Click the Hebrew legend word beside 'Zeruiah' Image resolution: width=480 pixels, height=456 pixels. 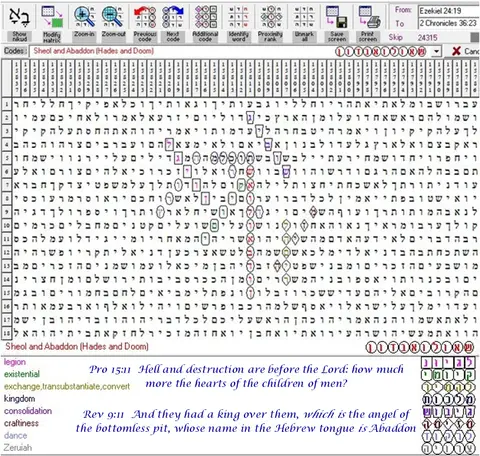pos(448,448)
